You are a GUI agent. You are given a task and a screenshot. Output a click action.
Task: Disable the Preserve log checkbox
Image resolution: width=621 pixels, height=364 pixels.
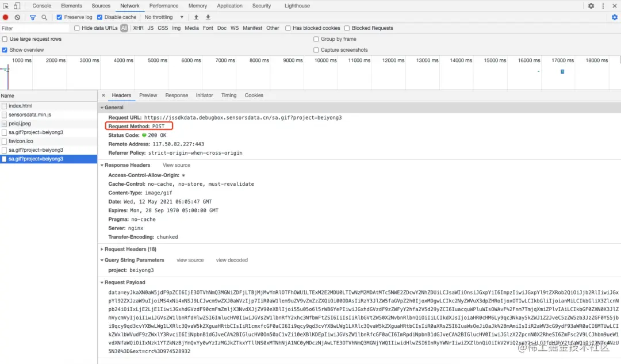pyautogui.click(x=59, y=17)
